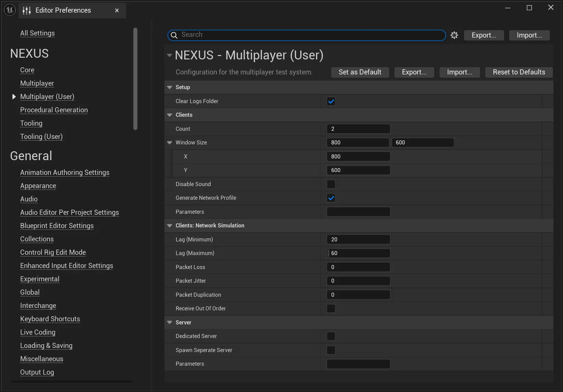Open Output Log settings
This screenshot has height=392, width=563.
click(37, 372)
